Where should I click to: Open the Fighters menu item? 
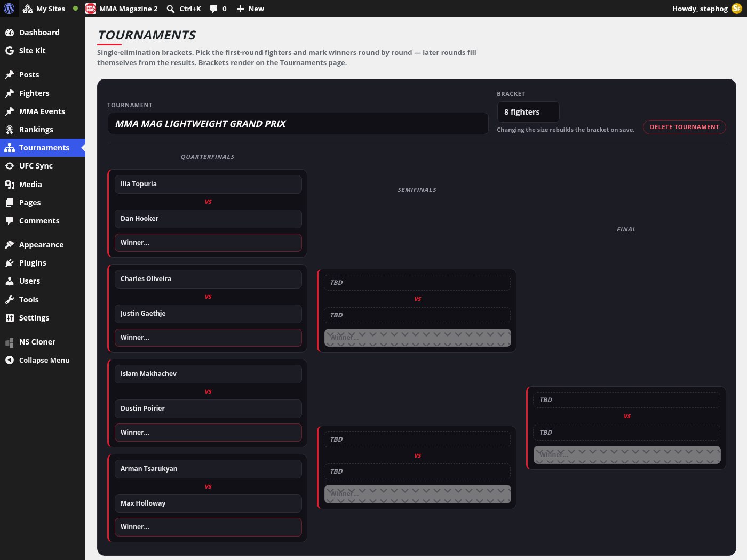[x=43, y=93]
